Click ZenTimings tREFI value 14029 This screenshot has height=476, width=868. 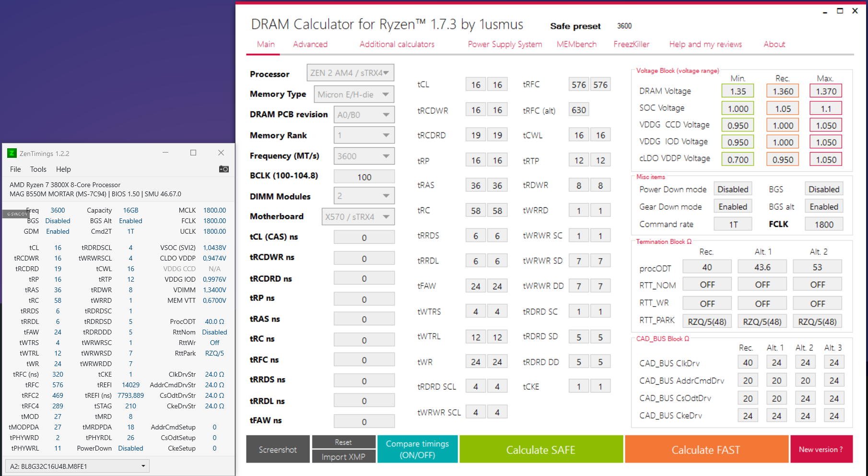coord(130,385)
